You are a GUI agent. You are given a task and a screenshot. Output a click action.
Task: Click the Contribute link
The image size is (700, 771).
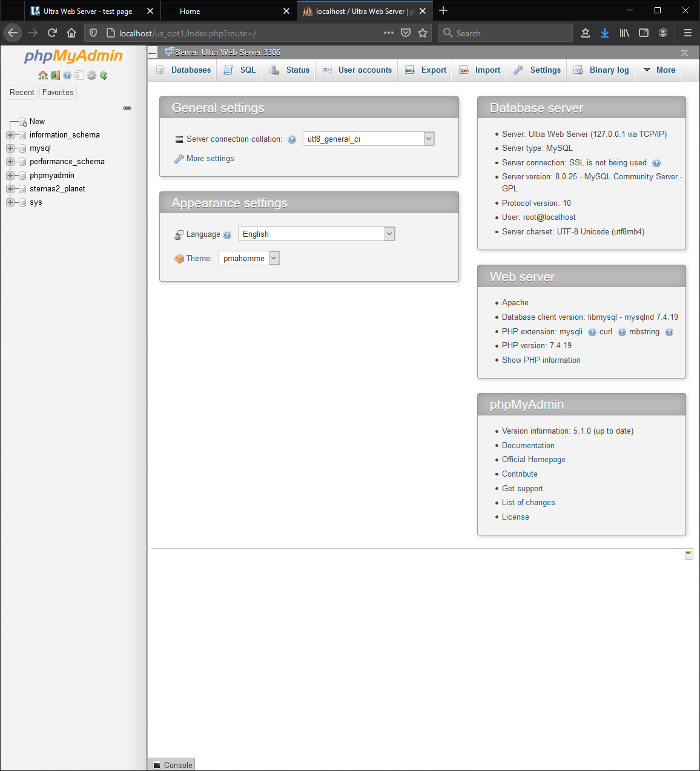(x=520, y=474)
